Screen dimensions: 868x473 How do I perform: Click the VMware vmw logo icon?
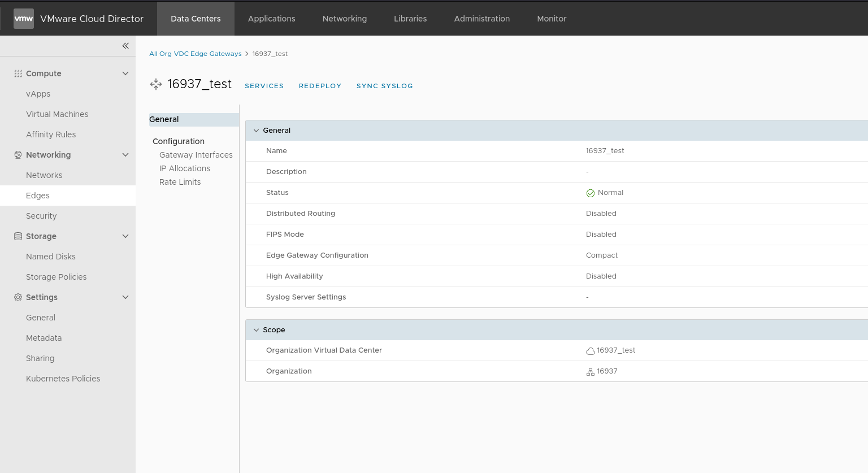pos(24,19)
